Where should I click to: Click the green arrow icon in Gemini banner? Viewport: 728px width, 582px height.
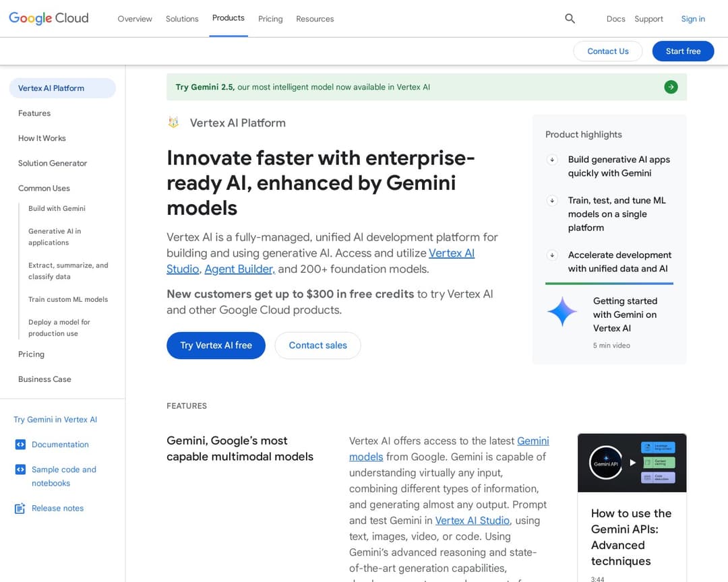click(671, 87)
